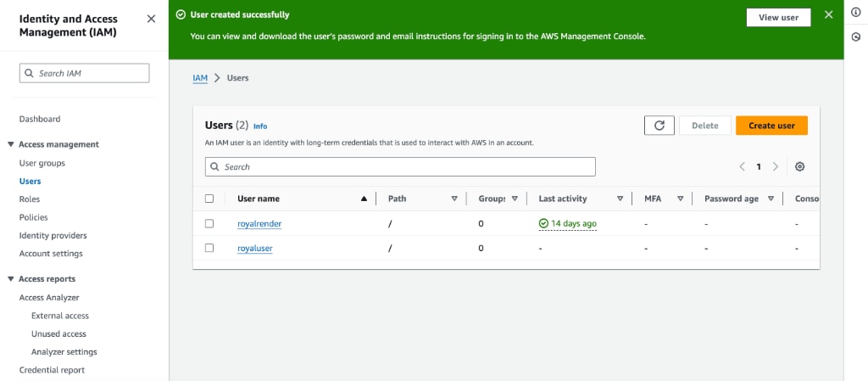This screenshot has height=381, width=868.
Task: Click the View user button
Action: tap(778, 17)
